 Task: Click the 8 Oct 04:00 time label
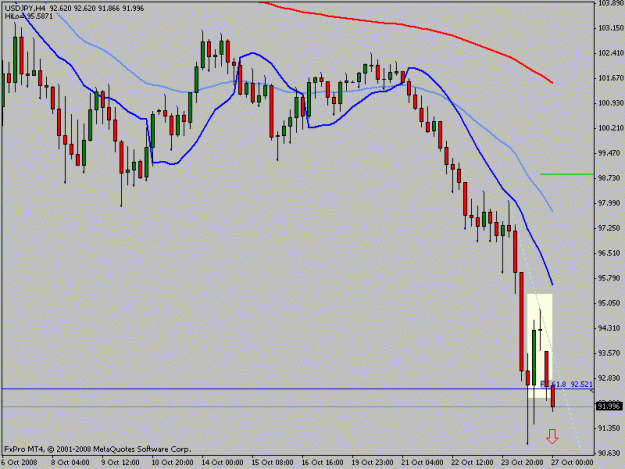tap(70, 463)
